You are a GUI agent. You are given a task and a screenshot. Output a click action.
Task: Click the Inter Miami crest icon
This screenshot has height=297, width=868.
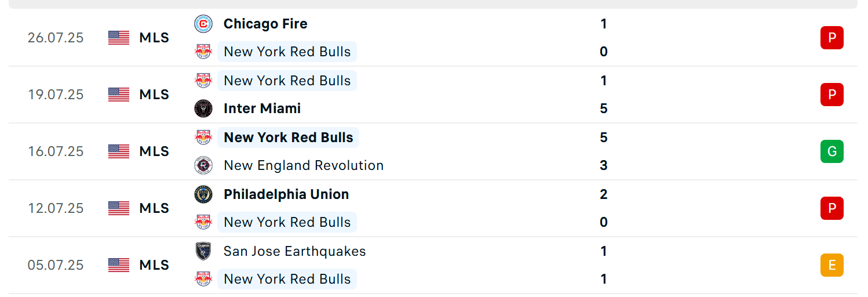(203, 108)
